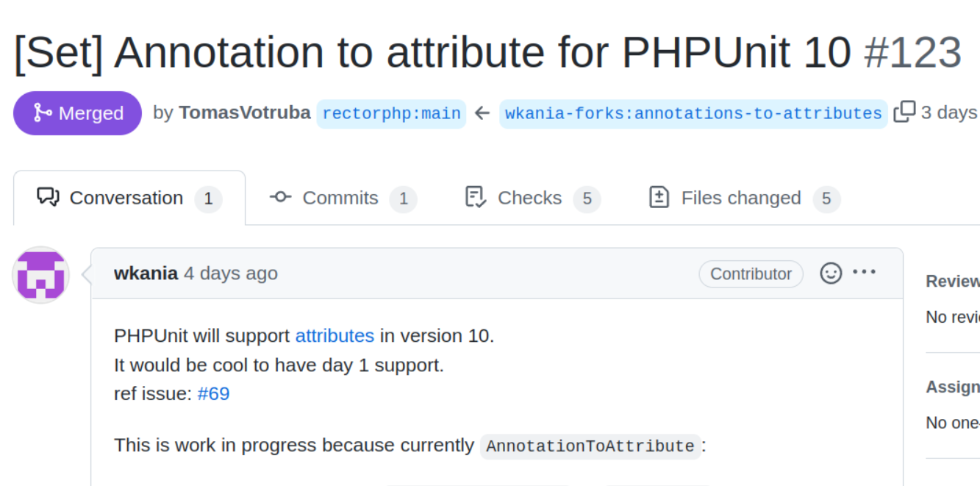
Task: Open the Conversation tab
Action: [129, 198]
